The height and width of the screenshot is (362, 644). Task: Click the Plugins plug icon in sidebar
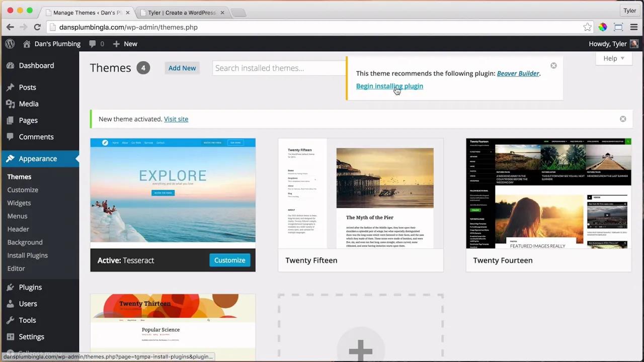pyautogui.click(x=10, y=287)
